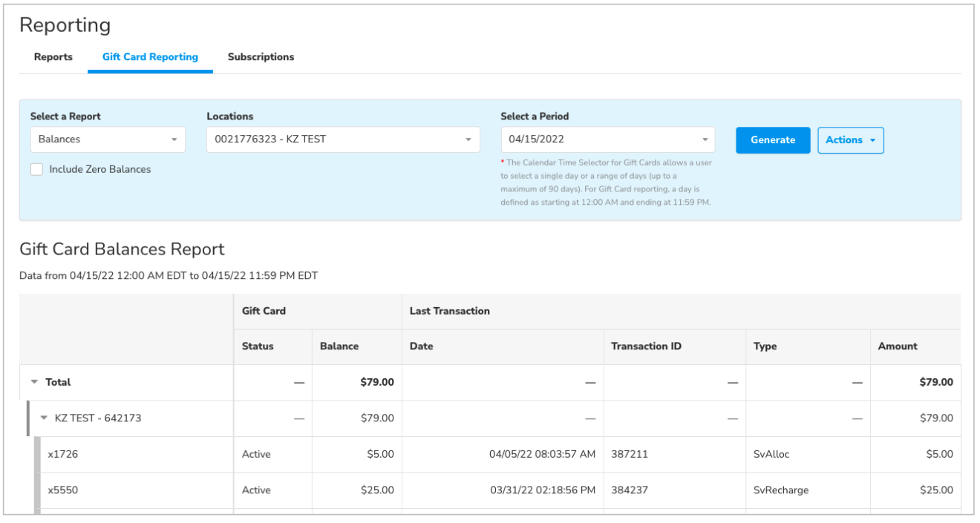The width and height of the screenshot is (980, 523).
Task: Collapse the Total row arrow
Action: [x=34, y=382]
